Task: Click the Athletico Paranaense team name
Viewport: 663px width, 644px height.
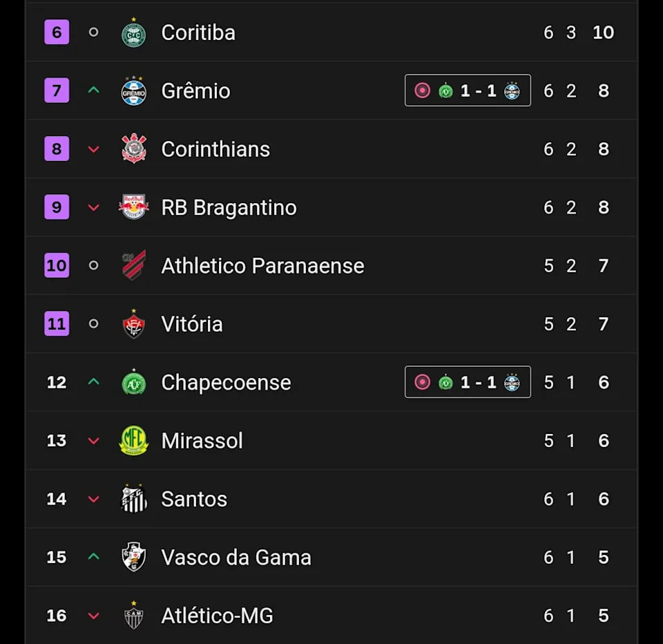Action: [262, 266]
